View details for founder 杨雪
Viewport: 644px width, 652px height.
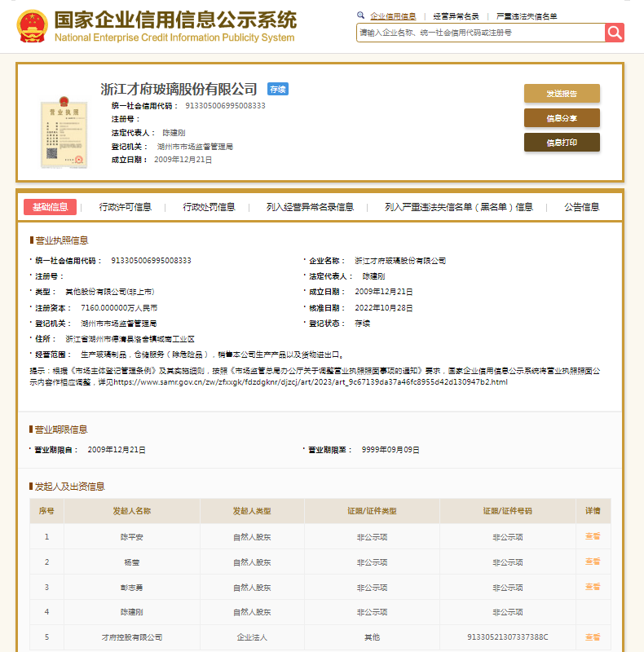pyautogui.click(x=592, y=562)
